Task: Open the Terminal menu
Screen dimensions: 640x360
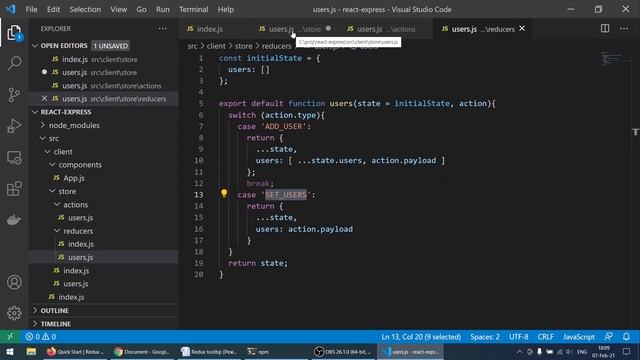Action: click(193, 9)
